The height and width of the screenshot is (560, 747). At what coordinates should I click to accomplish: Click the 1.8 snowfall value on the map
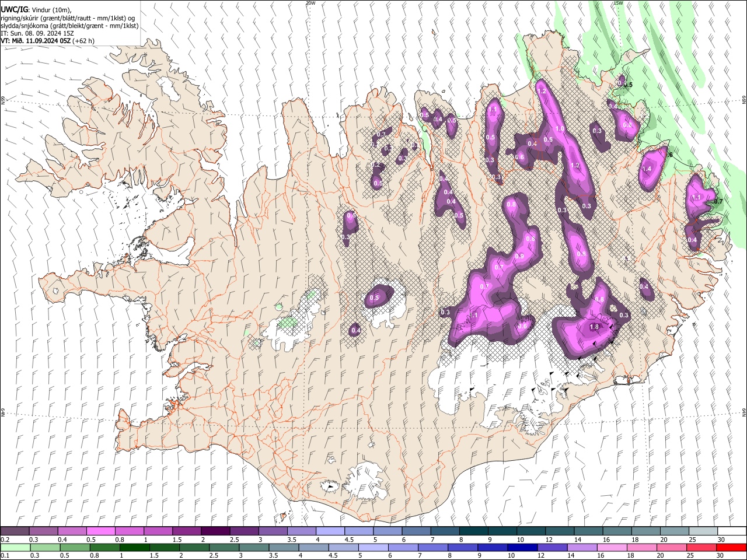(x=595, y=327)
